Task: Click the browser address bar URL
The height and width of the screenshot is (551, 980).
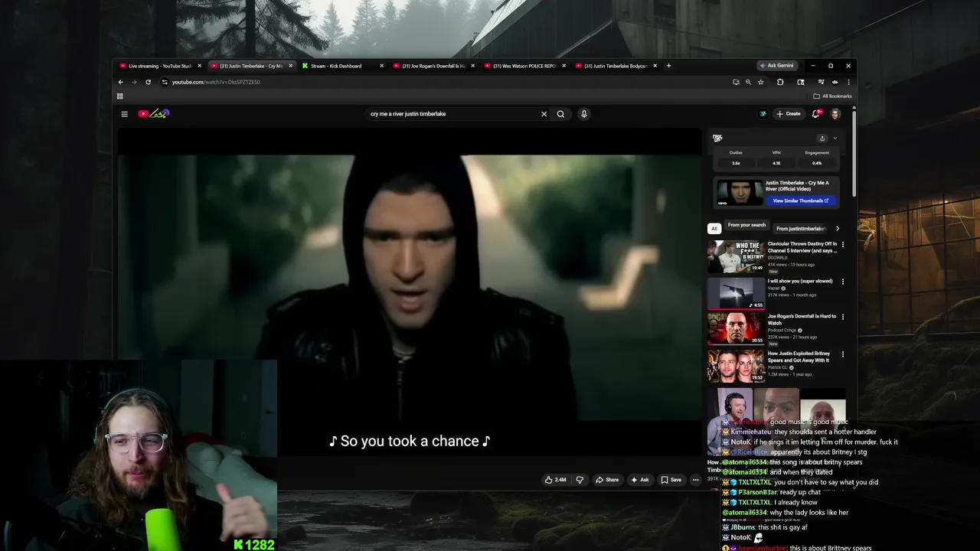Action: point(216,82)
